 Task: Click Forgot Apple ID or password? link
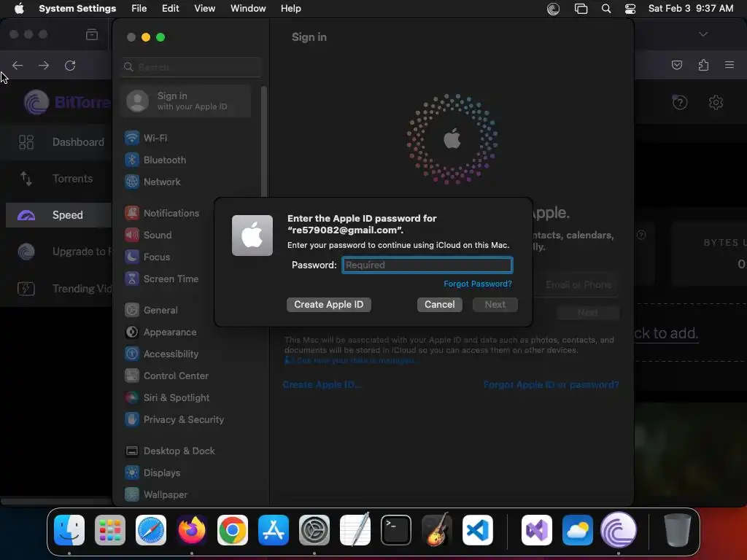551,385
